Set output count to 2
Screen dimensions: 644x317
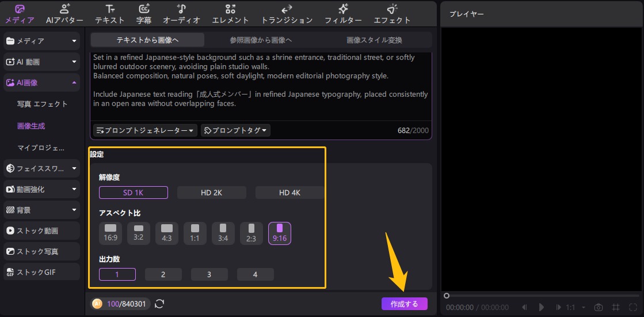163,274
